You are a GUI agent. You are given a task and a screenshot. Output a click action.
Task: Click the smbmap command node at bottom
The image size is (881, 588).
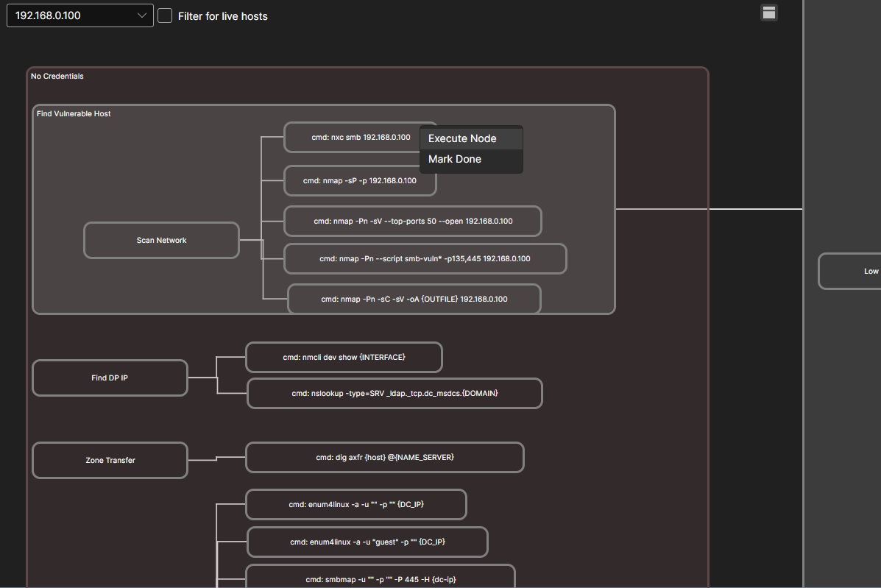(x=381, y=579)
